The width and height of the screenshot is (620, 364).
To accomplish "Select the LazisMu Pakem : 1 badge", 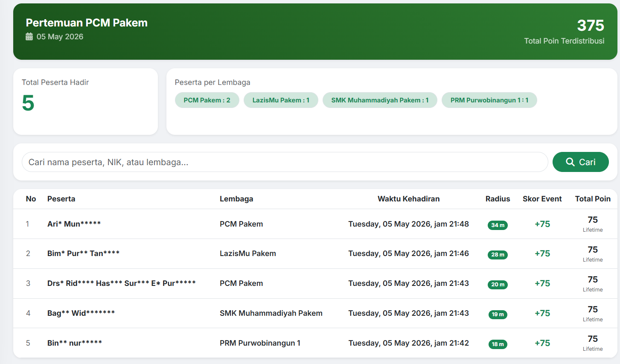I will pyautogui.click(x=281, y=100).
